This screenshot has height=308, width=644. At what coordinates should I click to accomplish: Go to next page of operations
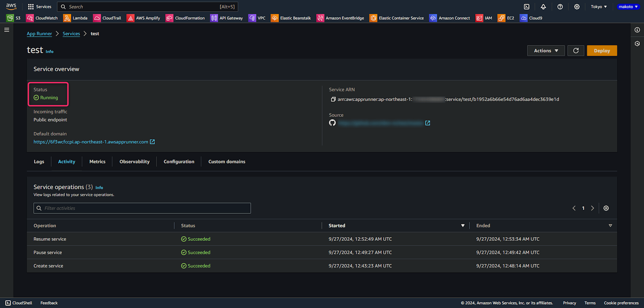click(592, 208)
